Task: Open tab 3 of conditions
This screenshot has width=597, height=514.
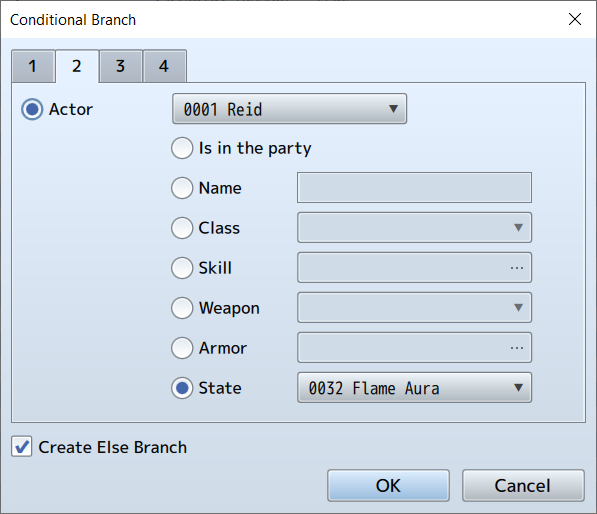Action: tap(121, 66)
